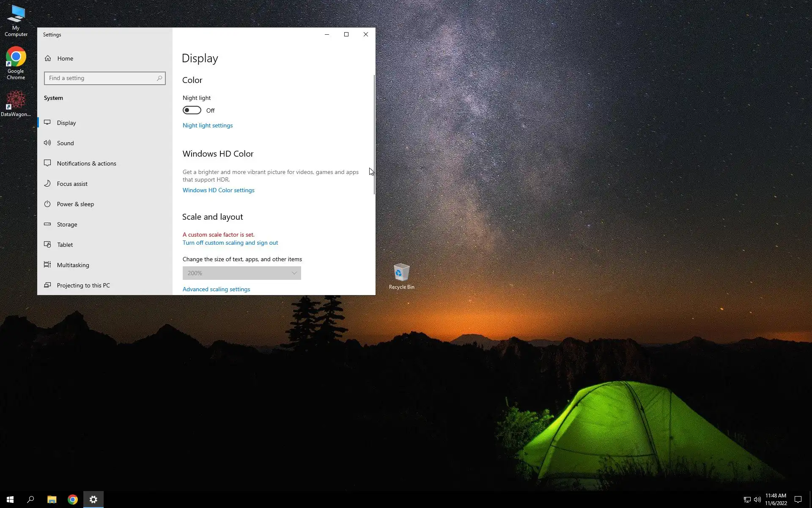
Task: Open the Power & sleep icon entry
Action: point(47,204)
